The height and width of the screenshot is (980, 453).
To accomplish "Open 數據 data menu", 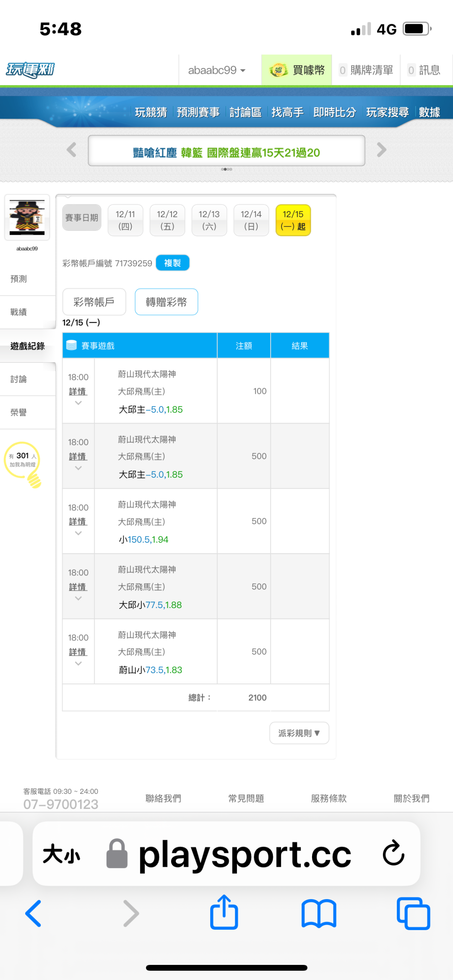I will (430, 112).
